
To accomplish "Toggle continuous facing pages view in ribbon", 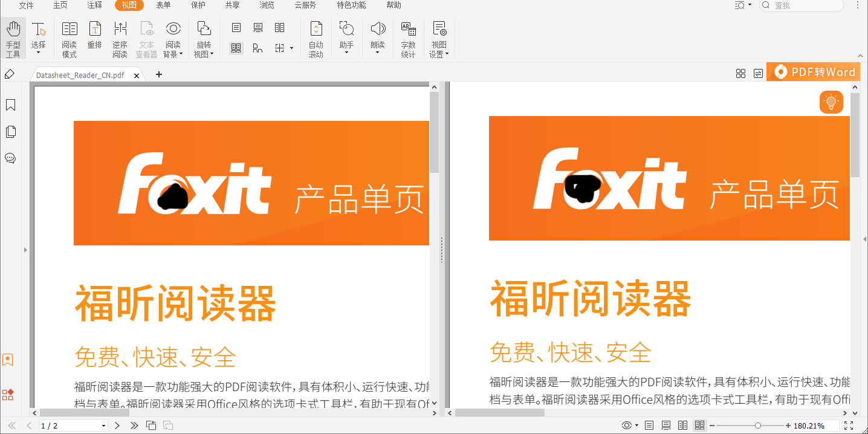I will tap(236, 48).
